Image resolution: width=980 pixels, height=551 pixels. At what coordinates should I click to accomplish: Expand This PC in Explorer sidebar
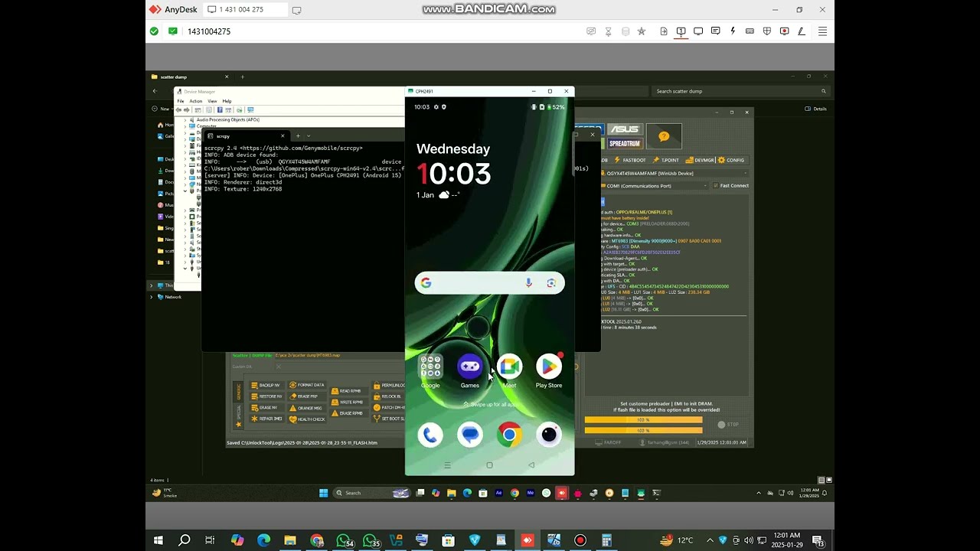[x=151, y=285]
